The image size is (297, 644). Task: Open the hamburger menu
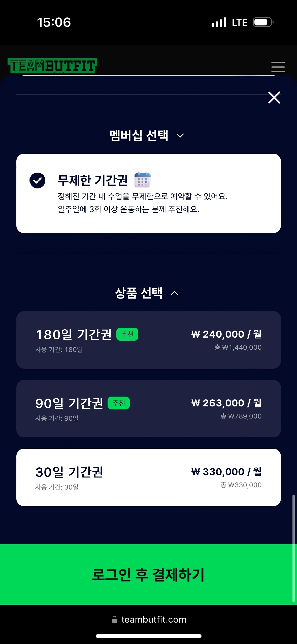point(278,67)
